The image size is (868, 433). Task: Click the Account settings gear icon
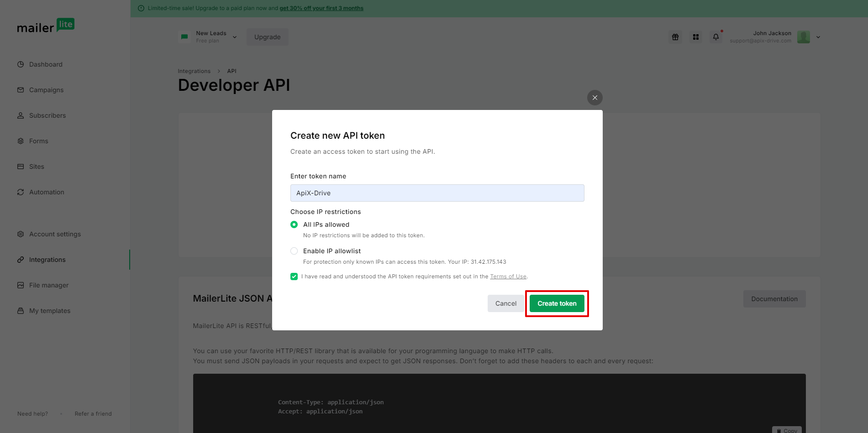21,234
